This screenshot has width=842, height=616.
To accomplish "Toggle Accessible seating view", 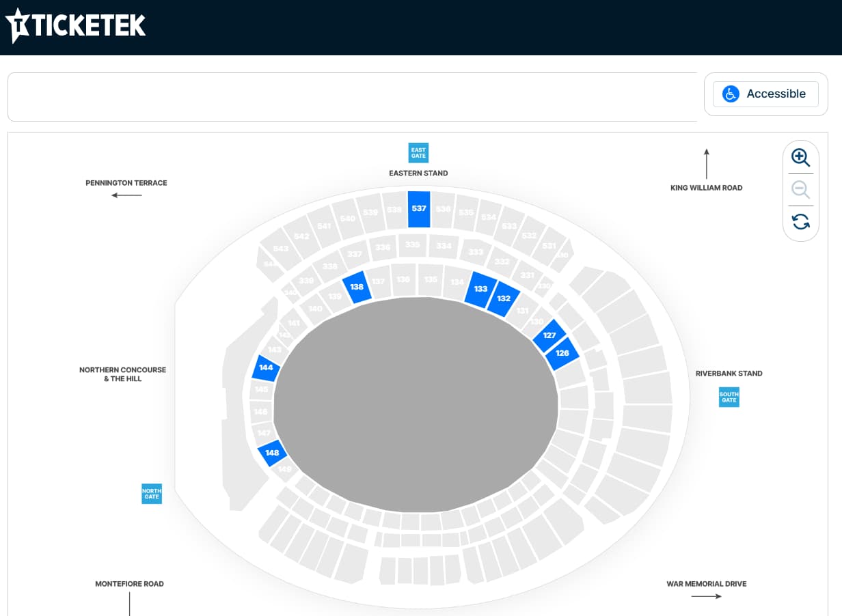I will 765,94.
